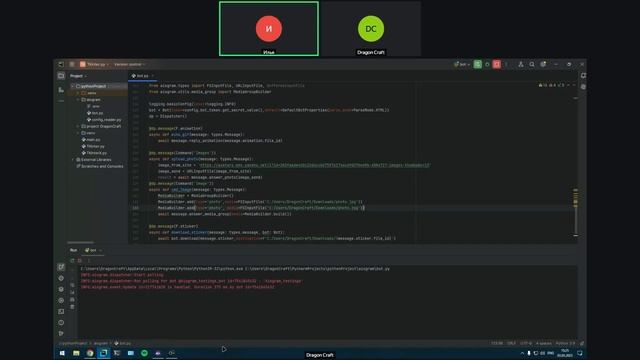640x360 pixels.
Task: Click the image URL link in code
Action: [x=315, y=165]
